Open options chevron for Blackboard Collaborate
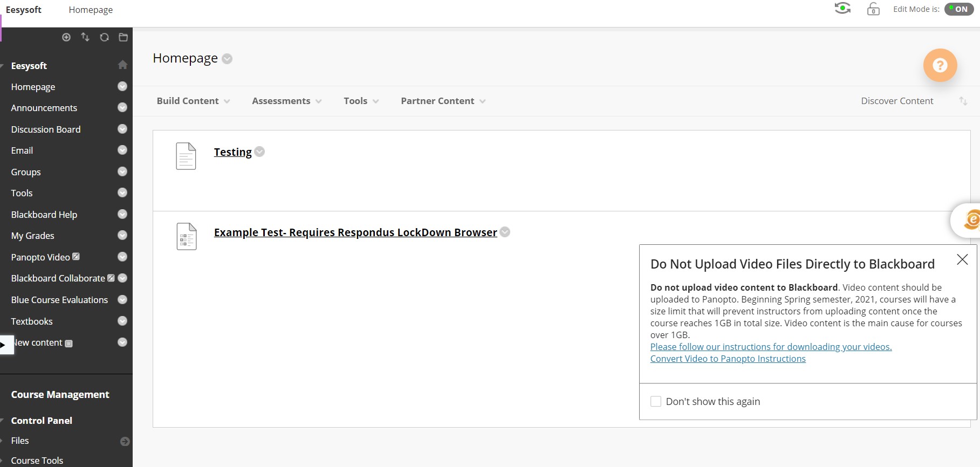 (x=122, y=278)
